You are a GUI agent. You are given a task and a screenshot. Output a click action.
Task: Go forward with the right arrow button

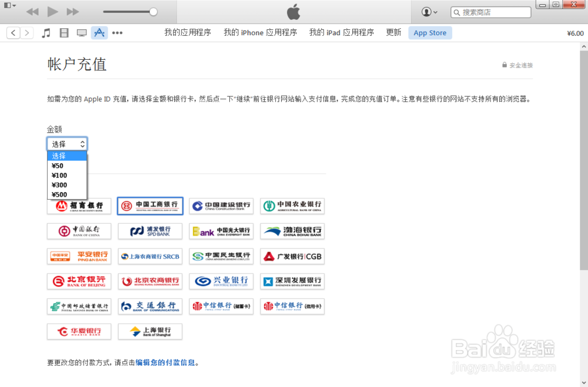26,33
